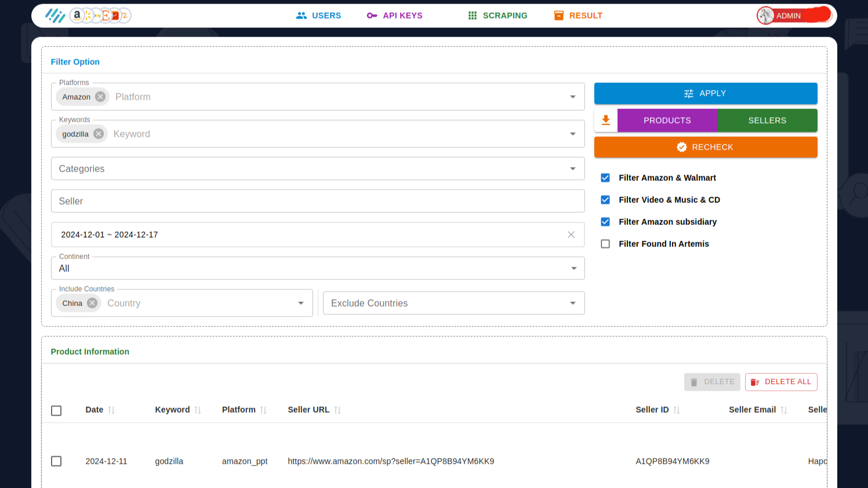Click the download icon button
This screenshot has height=488, width=868.
(x=606, y=121)
